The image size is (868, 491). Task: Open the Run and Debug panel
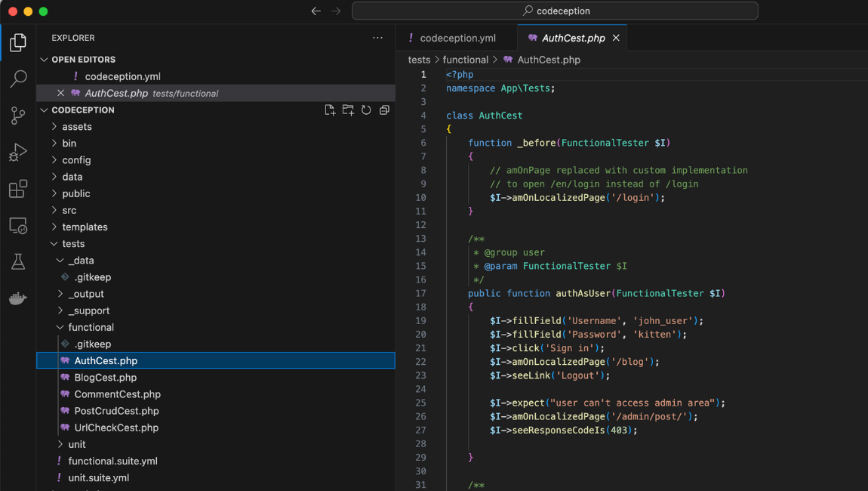(x=18, y=152)
